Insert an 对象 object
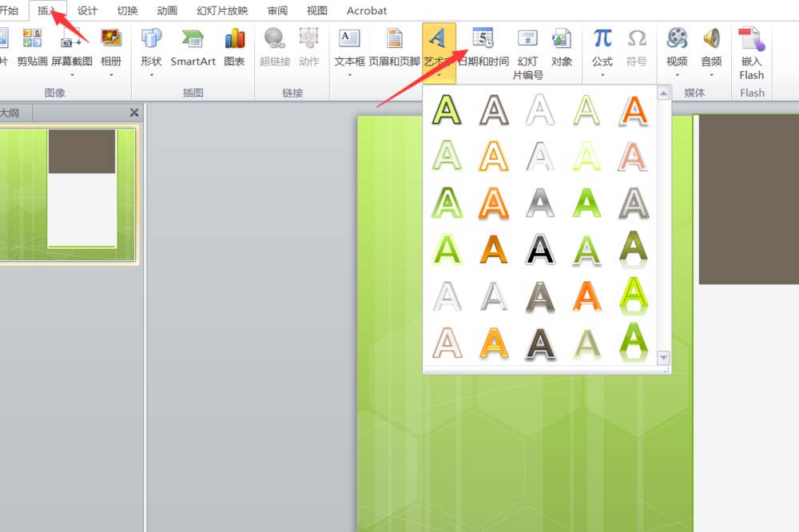 pos(562,47)
